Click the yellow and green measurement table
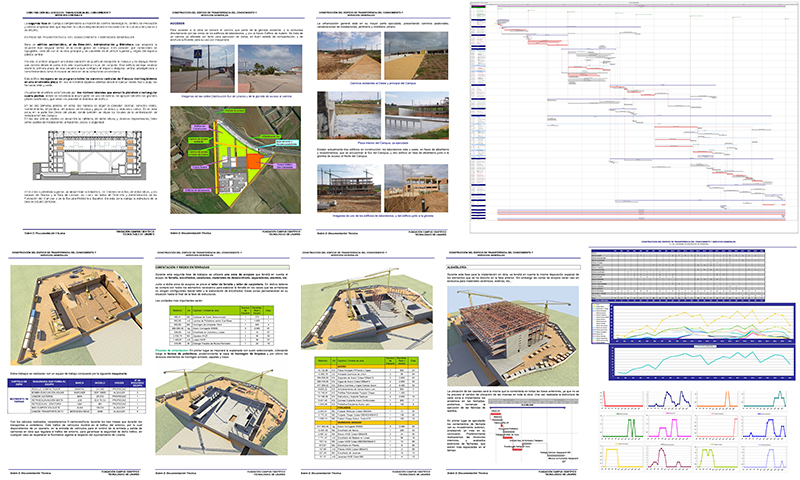Image resolution: width=800 pixels, height=480 pixels. coord(366,408)
